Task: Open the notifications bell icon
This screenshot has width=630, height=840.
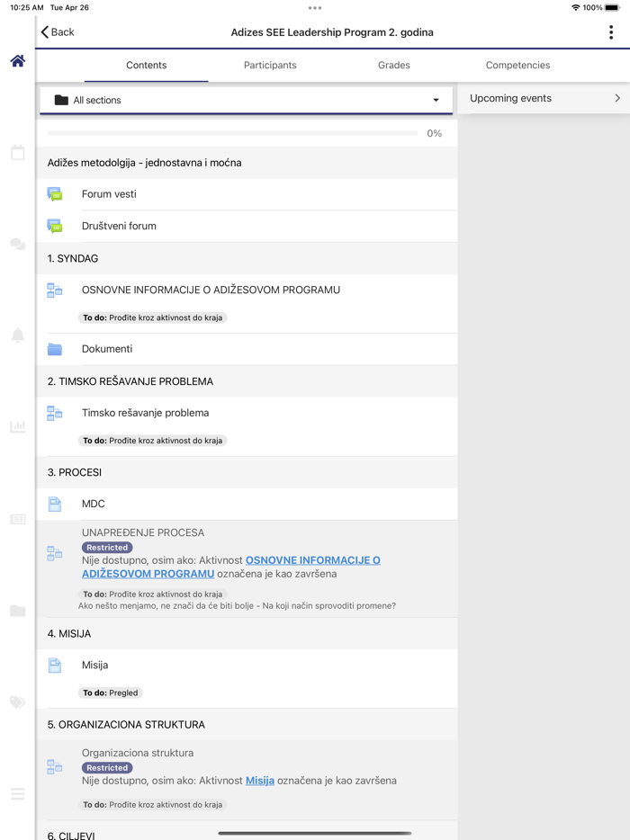Action: coord(18,335)
